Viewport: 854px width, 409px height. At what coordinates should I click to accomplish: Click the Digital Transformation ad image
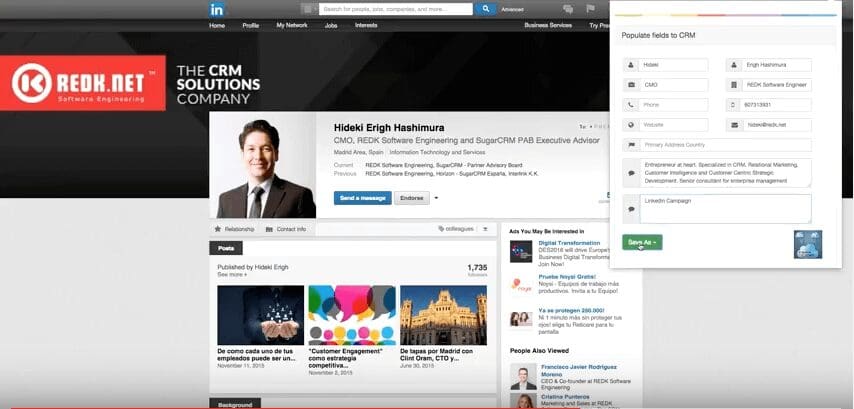pos(521,252)
